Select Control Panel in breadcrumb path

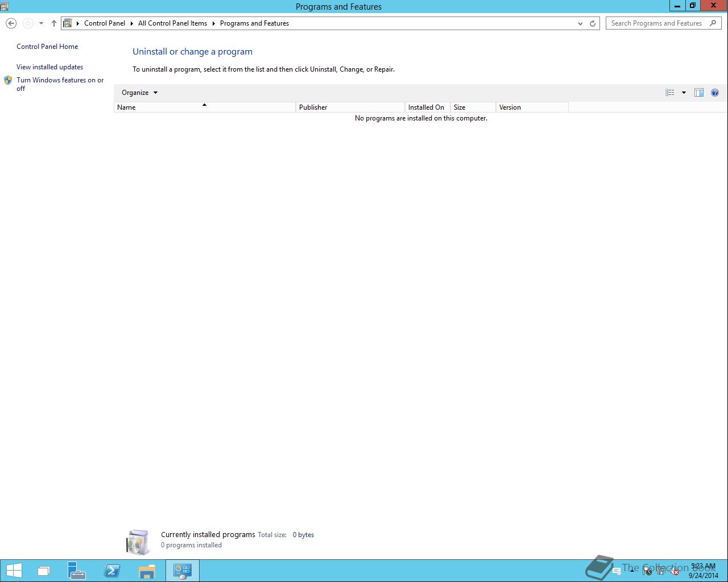click(105, 23)
